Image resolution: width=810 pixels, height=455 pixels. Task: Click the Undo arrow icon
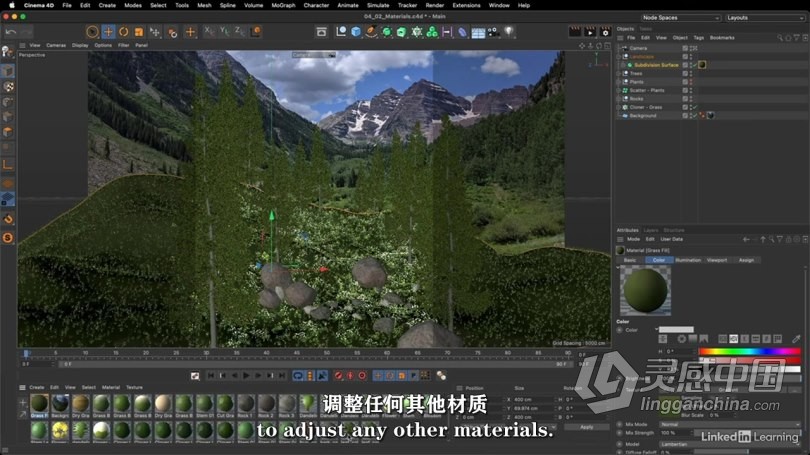(11, 32)
